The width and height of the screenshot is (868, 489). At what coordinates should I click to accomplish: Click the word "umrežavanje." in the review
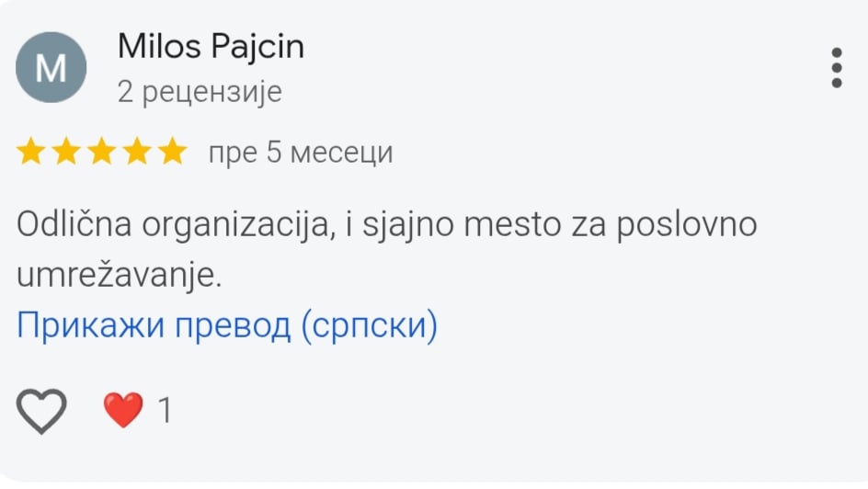[120, 276]
